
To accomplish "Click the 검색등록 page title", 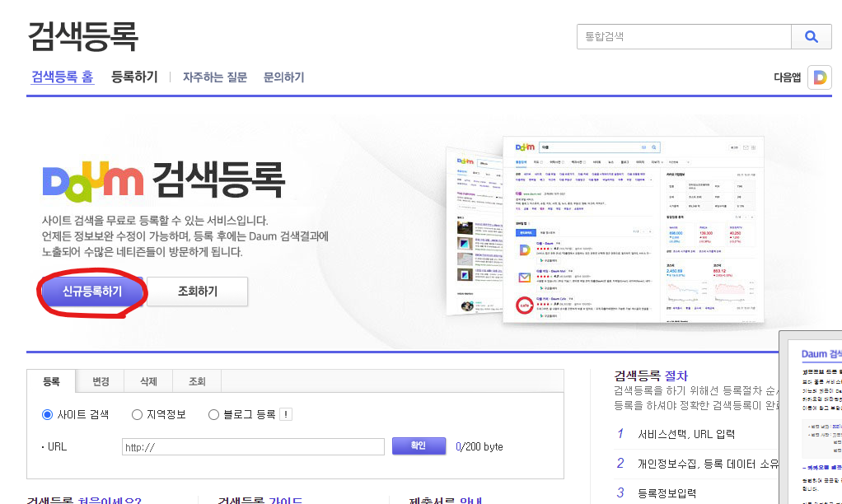I will click(x=82, y=36).
